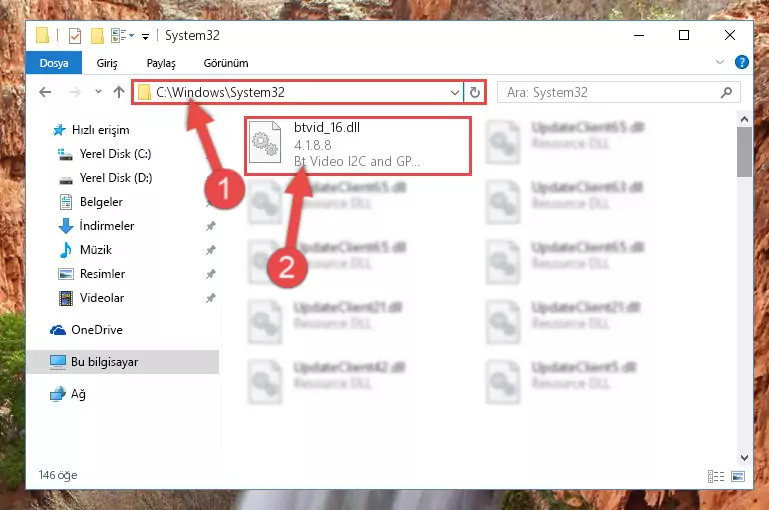Open Yerel Disk (C:) in the sidebar

pos(104,154)
